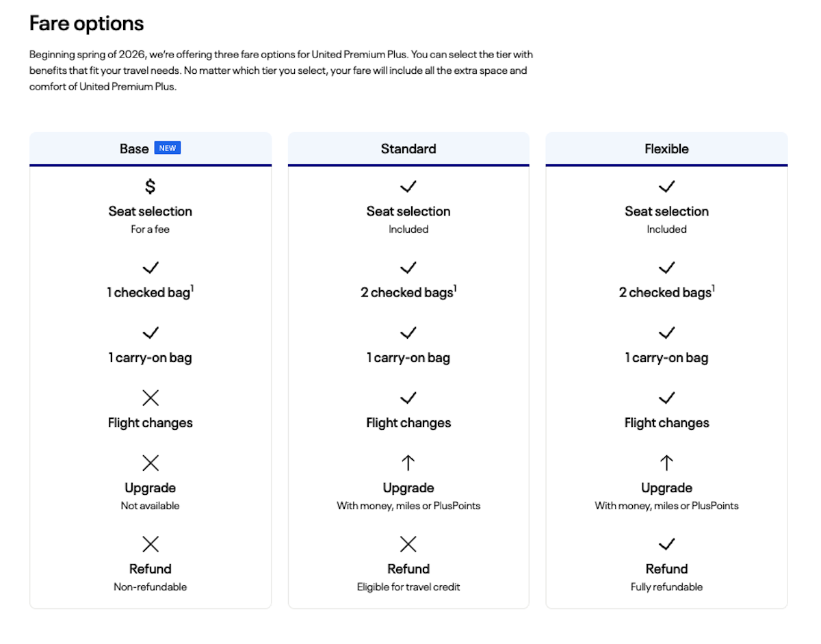Click the footnote on Standard 2 checked bags
Image resolution: width=821 pixels, height=644 pixels.
pyautogui.click(x=456, y=288)
